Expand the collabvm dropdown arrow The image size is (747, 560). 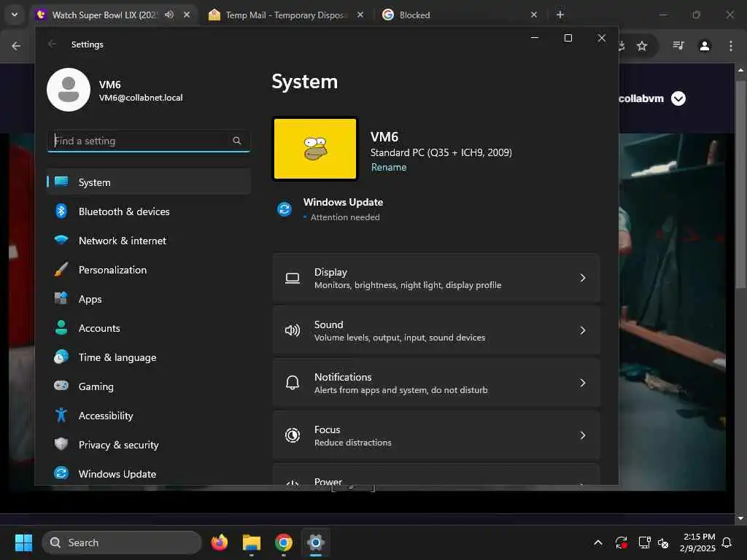coord(678,98)
